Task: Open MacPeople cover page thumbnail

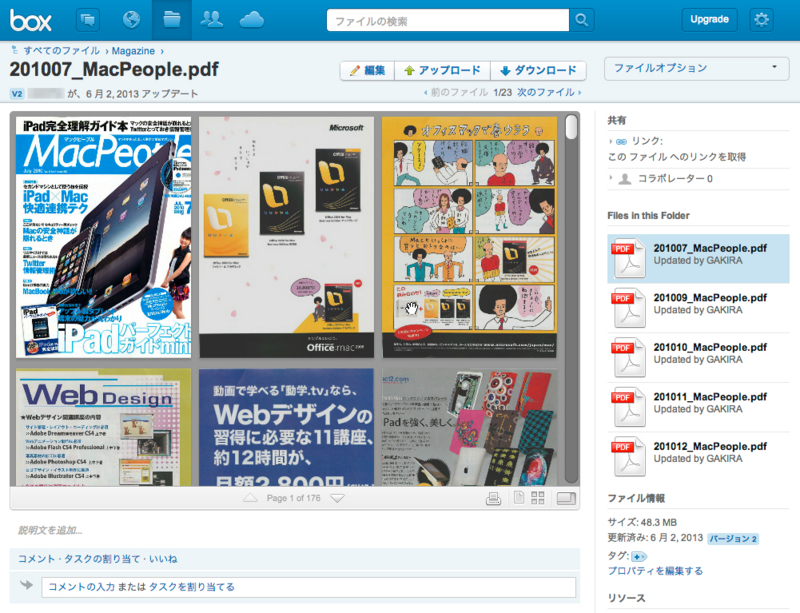Action: click(104, 237)
